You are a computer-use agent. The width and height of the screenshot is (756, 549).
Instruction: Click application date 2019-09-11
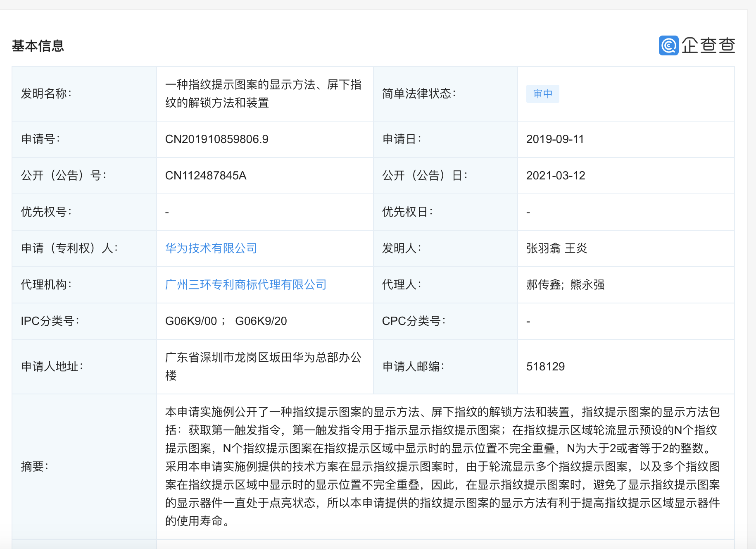tap(556, 139)
